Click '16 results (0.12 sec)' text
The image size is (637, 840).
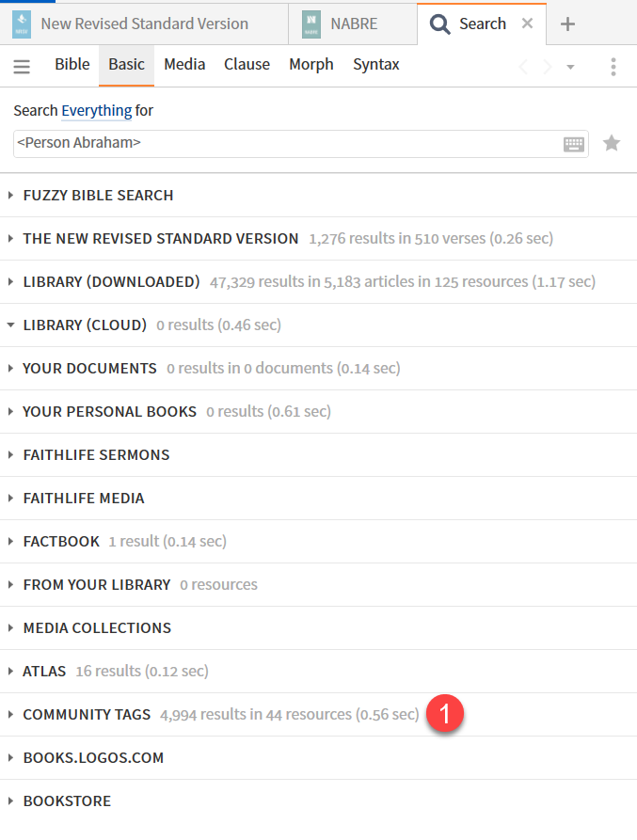pos(142,672)
